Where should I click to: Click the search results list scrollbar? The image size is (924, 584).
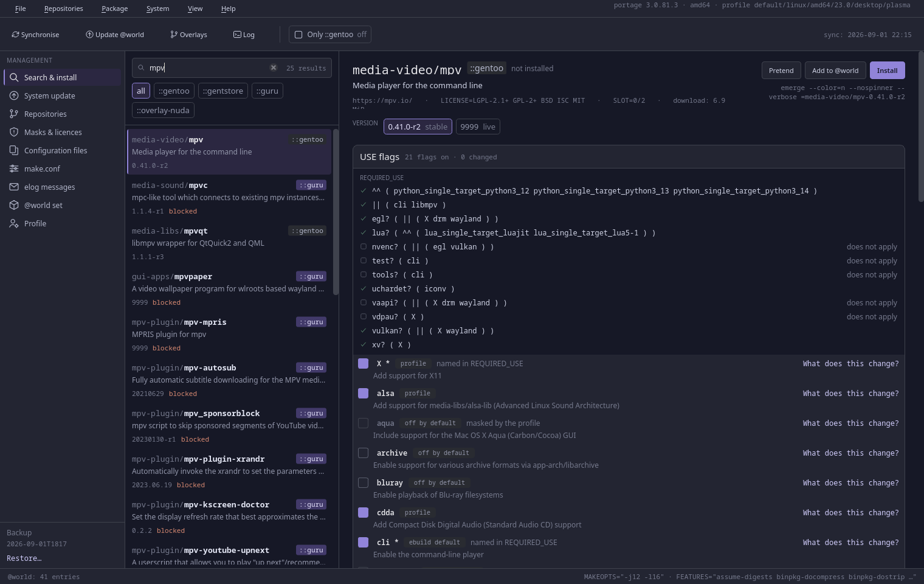(336, 212)
